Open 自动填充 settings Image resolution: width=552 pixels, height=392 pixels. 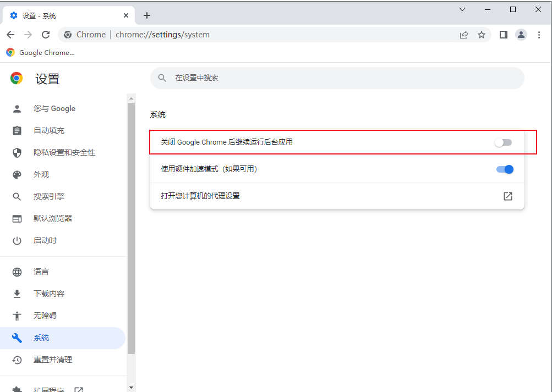63,130
